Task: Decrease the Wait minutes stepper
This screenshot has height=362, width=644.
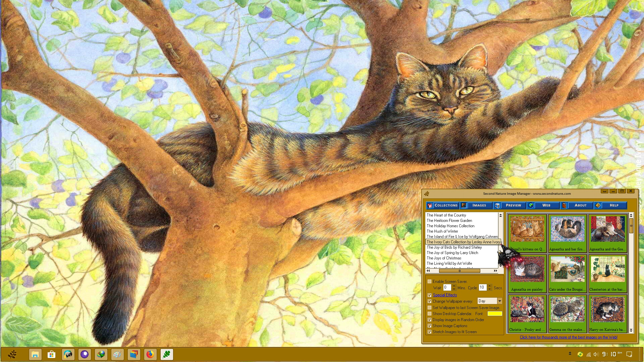Action: click(454, 289)
